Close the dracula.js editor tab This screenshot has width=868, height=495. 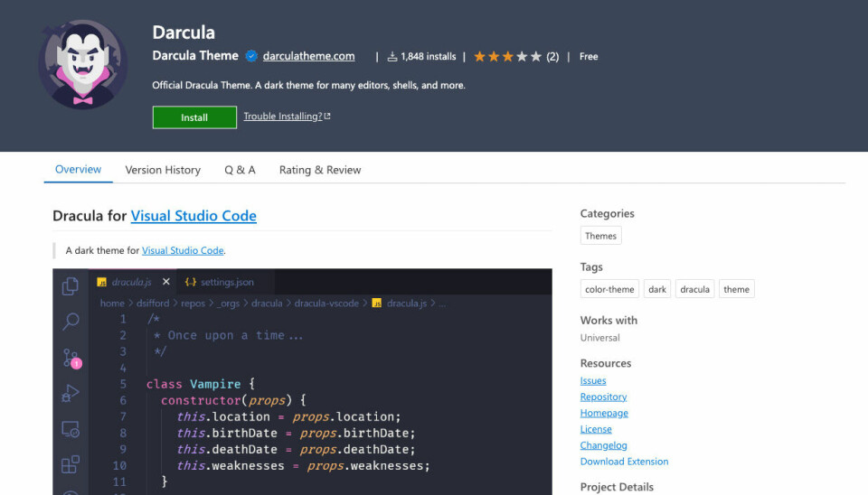coord(166,282)
